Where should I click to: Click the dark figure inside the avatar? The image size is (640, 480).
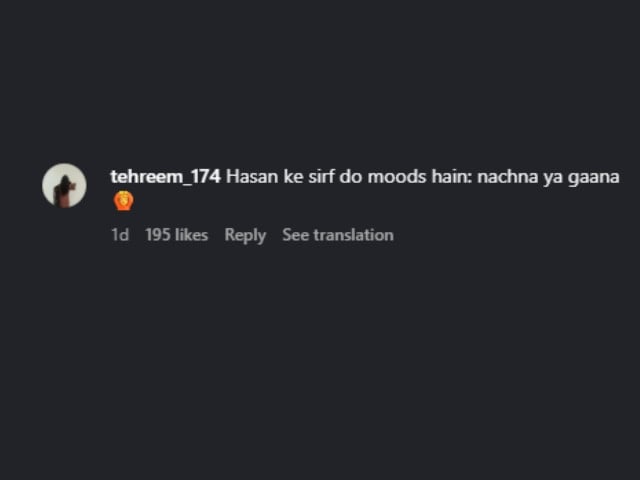(64, 191)
